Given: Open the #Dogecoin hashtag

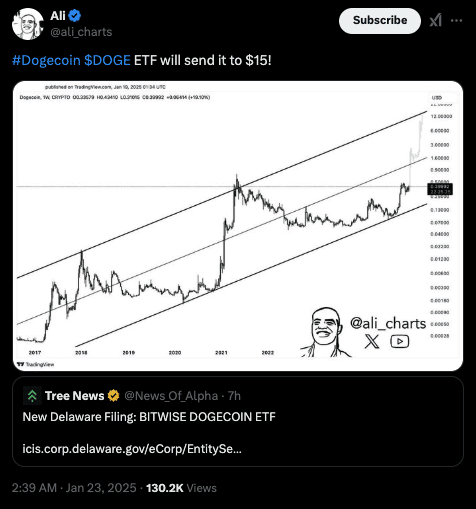Looking at the screenshot, I should coord(46,60).
